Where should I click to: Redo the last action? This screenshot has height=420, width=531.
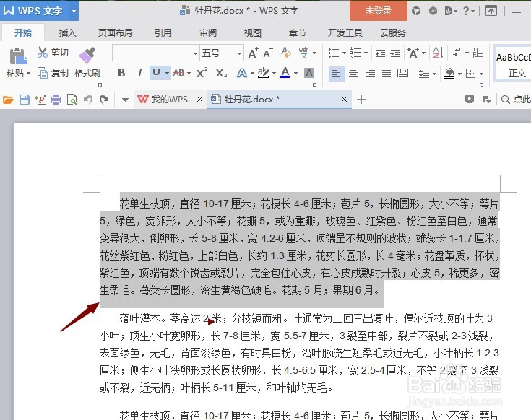click(x=104, y=100)
